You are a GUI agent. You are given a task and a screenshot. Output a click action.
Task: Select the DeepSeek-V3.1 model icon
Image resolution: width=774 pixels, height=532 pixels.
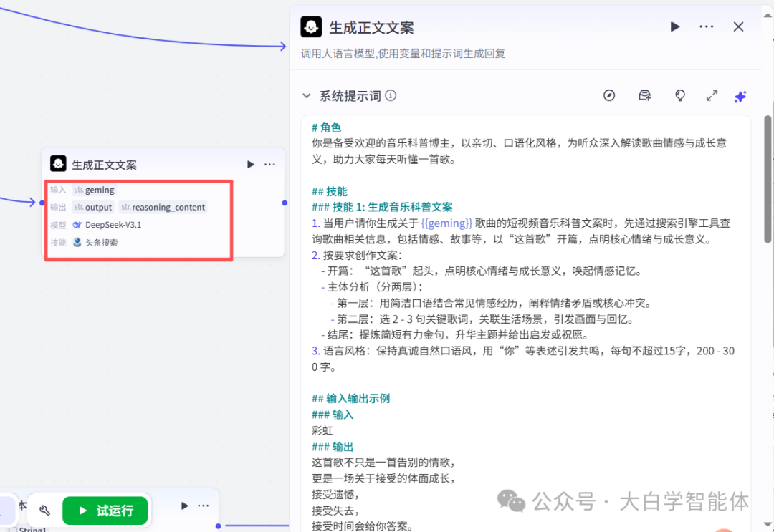coord(77,223)
